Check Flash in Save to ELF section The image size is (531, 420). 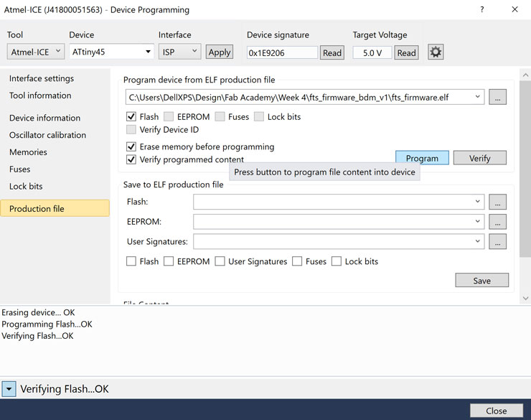point(131,261)
